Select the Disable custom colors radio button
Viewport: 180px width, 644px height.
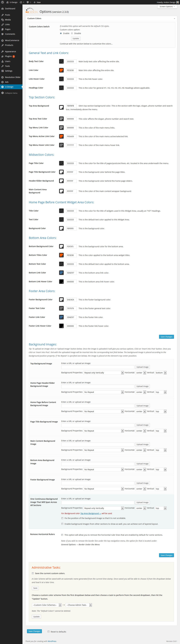(72, 33)
